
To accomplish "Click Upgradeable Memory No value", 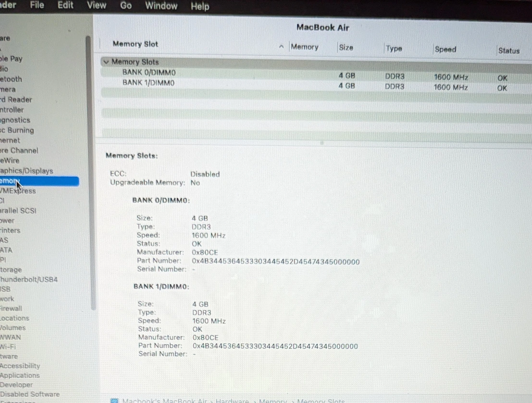I will (x=195, y=183).
